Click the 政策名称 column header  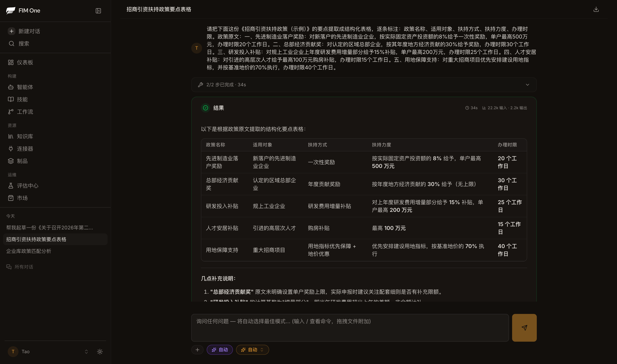click(215, 145)
